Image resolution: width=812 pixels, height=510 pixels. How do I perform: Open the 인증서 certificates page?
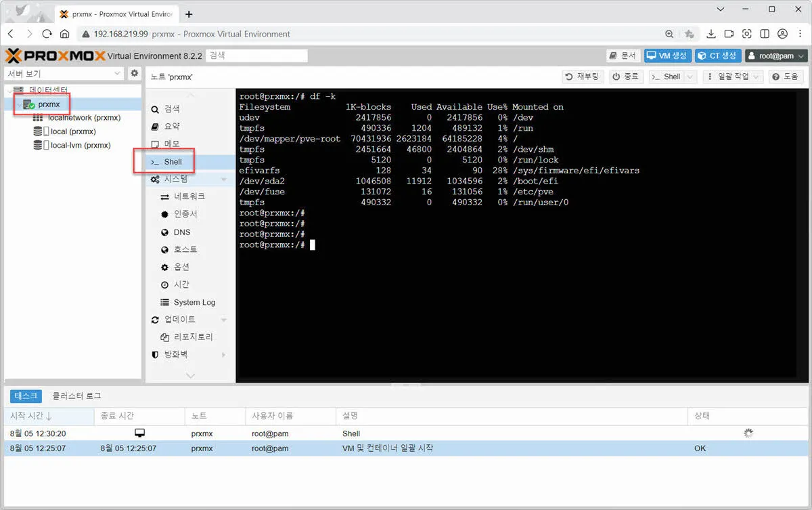coord(185,214)
